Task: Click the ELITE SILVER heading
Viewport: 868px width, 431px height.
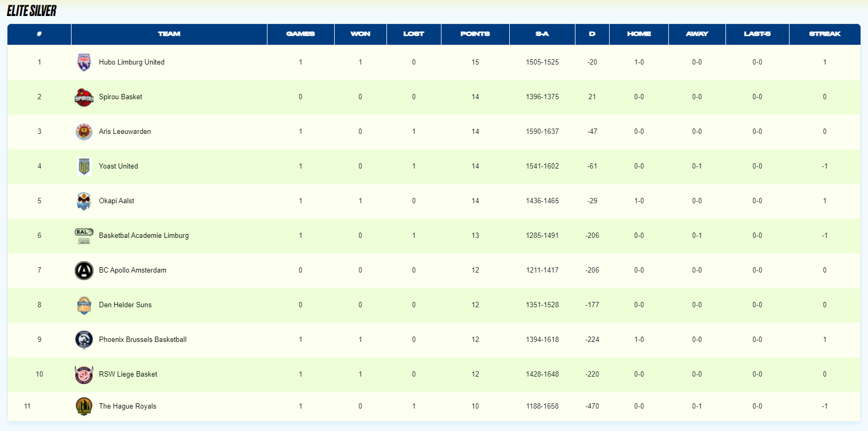Action: coord(31,11)
